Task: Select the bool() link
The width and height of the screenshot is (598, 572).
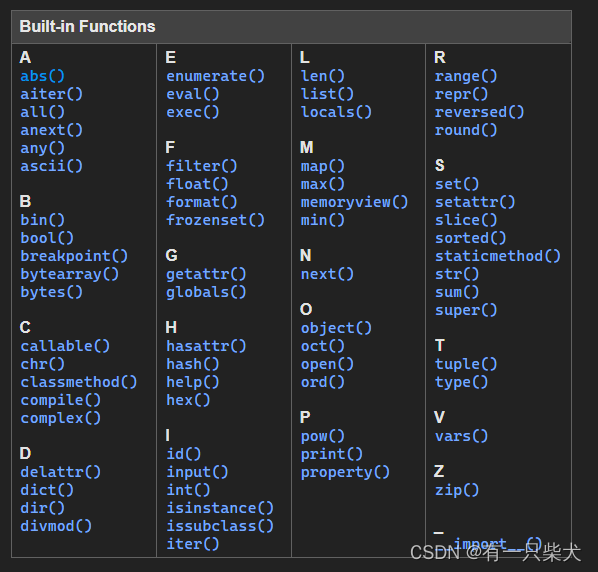Action: tap(47, 238)
